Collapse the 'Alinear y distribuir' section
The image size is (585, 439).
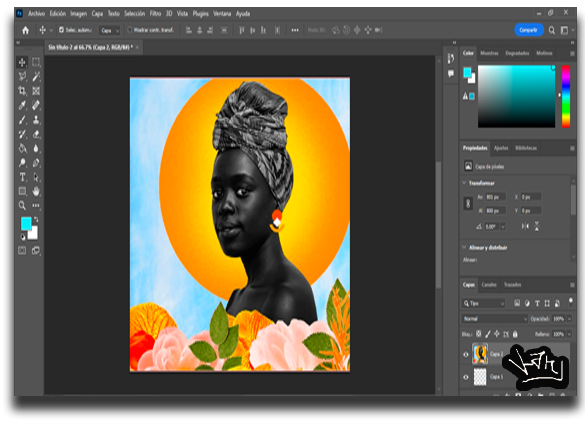pyautogui.click(x=464, y=247)
